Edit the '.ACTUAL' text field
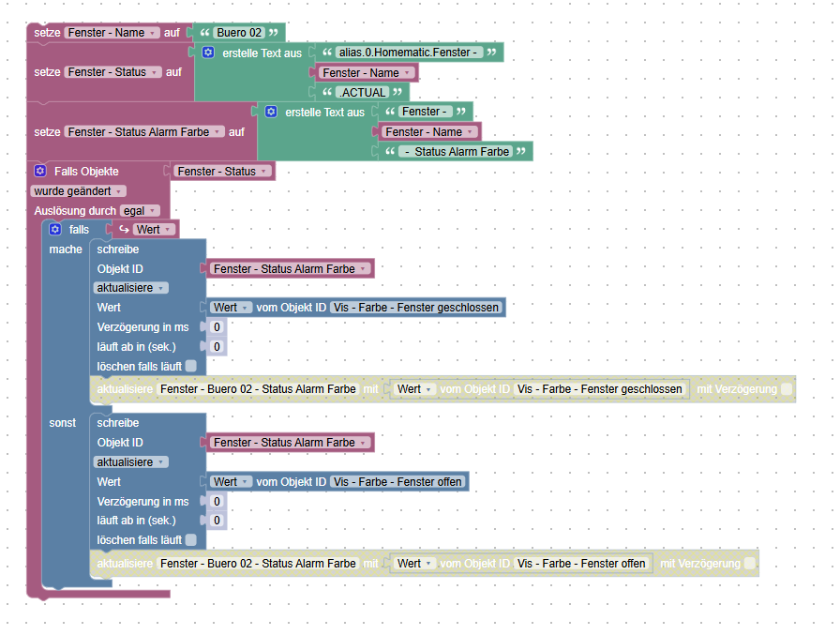 (363, 93)
